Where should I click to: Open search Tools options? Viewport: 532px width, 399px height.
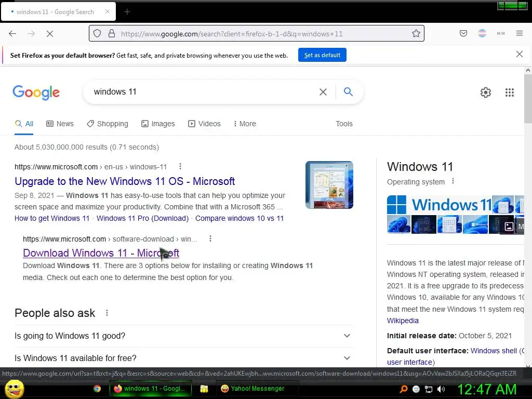point(344,124)
